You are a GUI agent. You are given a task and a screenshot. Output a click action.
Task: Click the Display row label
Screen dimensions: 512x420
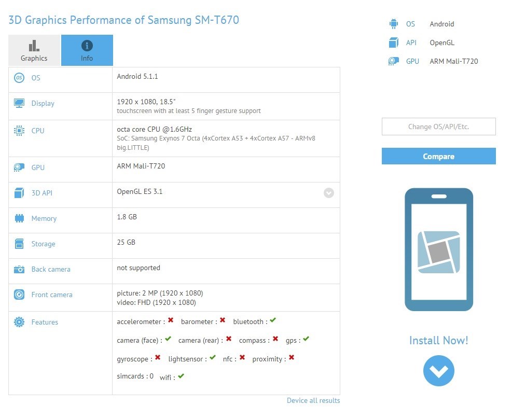[43, 104]
